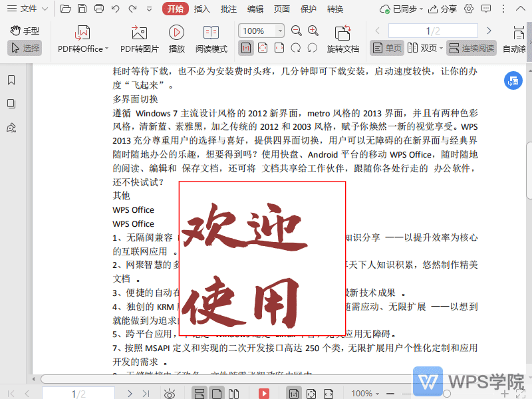Zoom in with the magnifier plus icon
Viewport: 532px width, 399px height.
[x=313, y=31]
